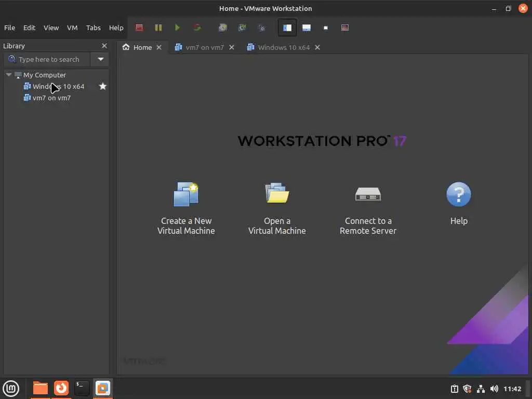532x399 pixels.
Task: Click the library search field
Action: pyautogui.click(x=47, y=59)
